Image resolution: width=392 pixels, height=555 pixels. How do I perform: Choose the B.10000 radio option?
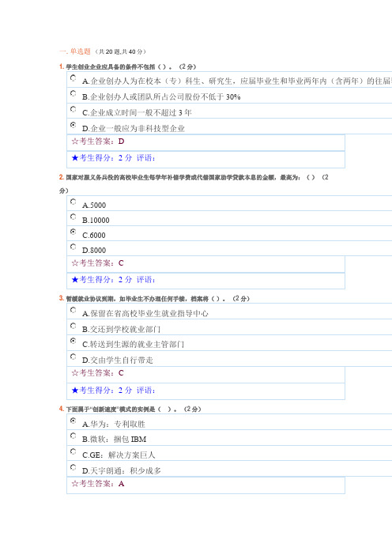pos(73,217)
